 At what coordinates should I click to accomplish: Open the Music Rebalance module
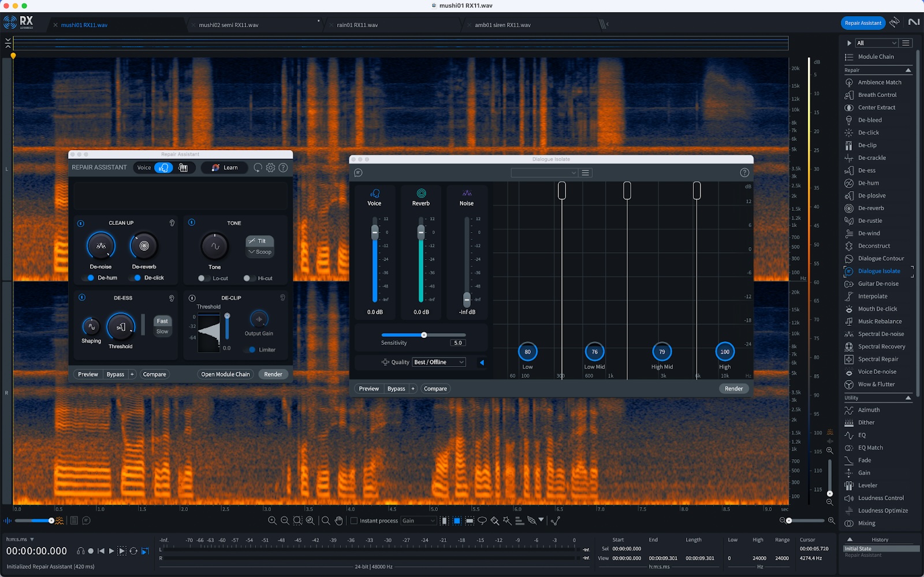pyautogui.click(x=880, y=322)
